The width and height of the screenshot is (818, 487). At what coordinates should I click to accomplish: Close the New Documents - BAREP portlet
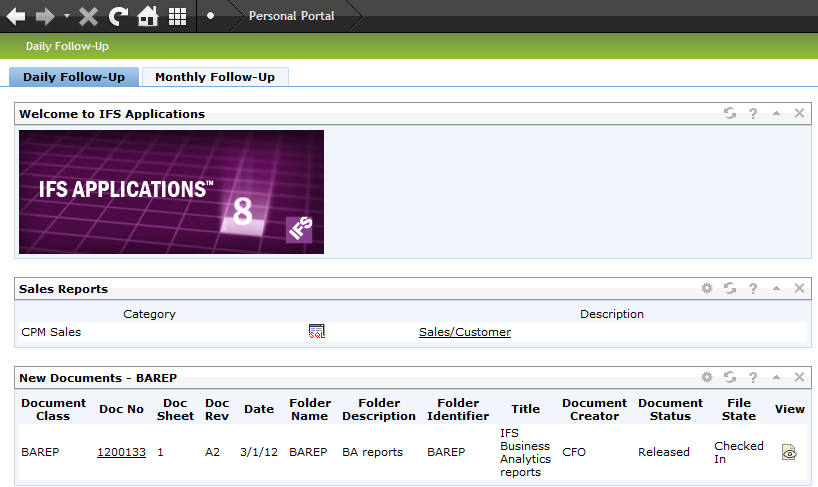[x=799, y=377]
